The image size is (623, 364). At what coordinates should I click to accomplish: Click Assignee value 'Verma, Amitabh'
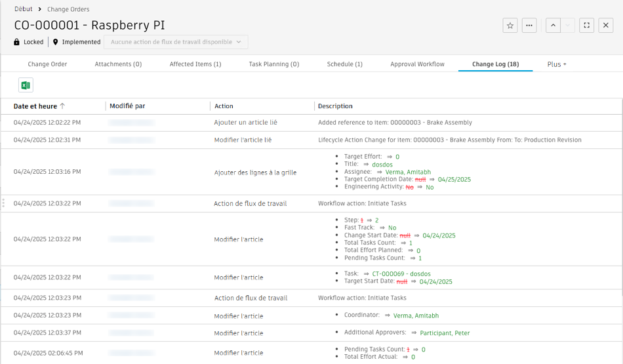point(408,172)
